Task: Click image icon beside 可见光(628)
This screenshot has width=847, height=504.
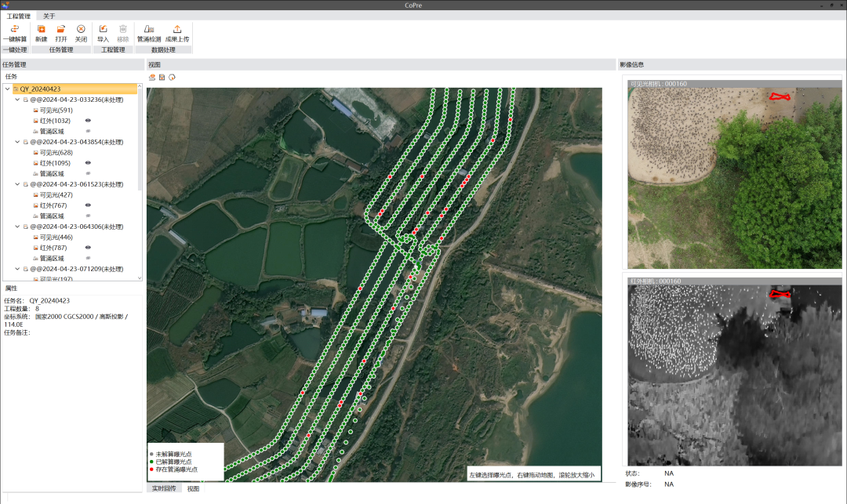Action: [x=35, y=153]
